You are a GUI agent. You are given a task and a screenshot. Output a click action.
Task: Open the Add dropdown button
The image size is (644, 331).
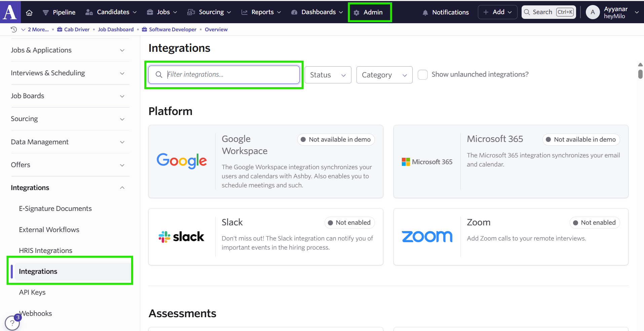click(497, 12)
